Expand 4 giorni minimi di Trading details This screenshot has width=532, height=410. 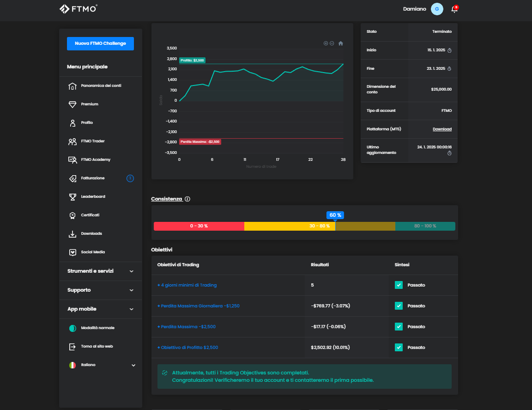coord(187,285)
